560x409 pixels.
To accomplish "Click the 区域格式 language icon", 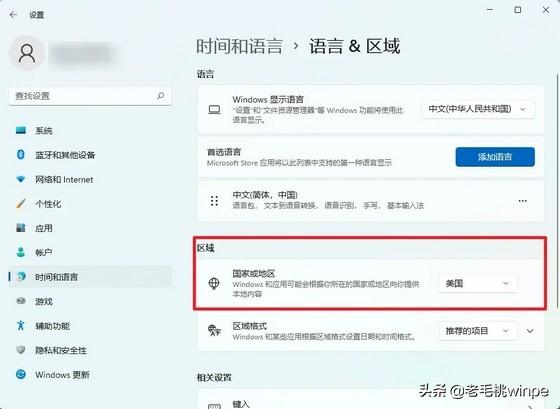I will pyautogui.click(x=214, y=330).
